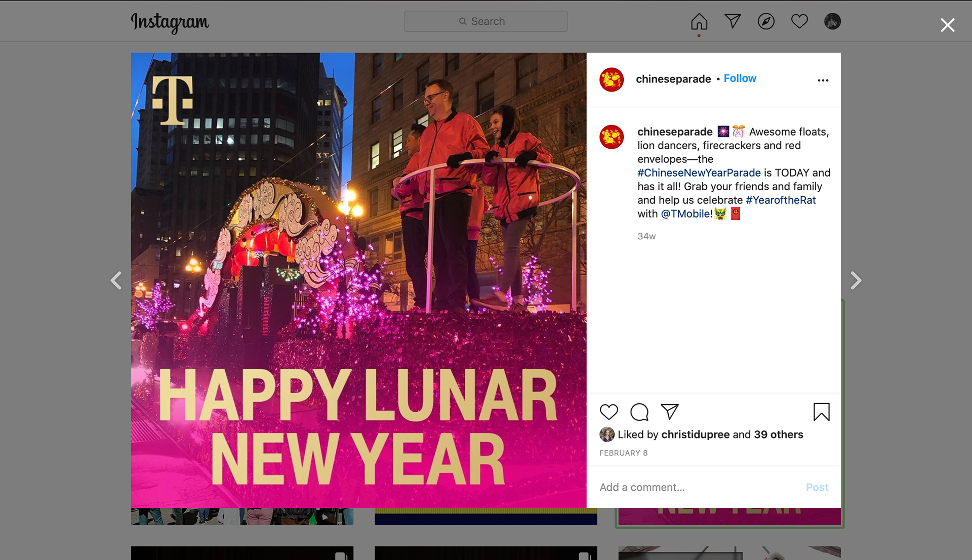Image resolution: width=972 pixels, height=560 pixels.
Task: Open profile avatar in top navigation
Action: point(832,21)
